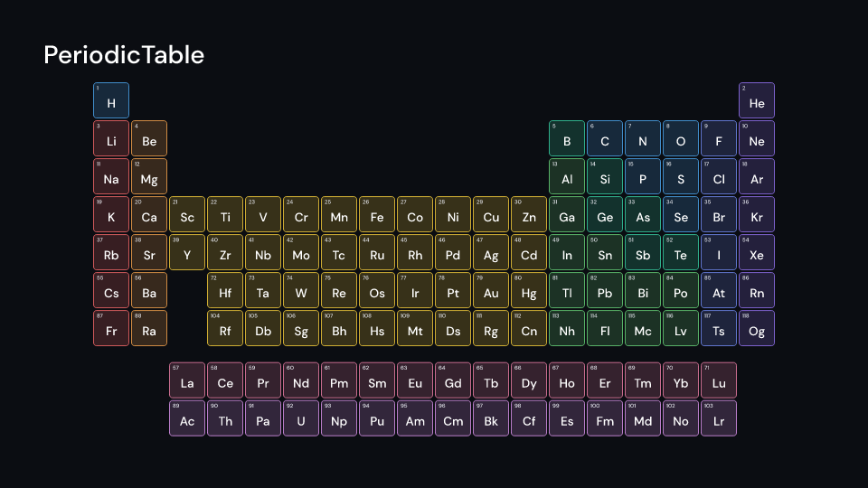This screenshot has width=868, height=488.
Task: Select the Uranium (U) tile
Action: tap(301, 418)
